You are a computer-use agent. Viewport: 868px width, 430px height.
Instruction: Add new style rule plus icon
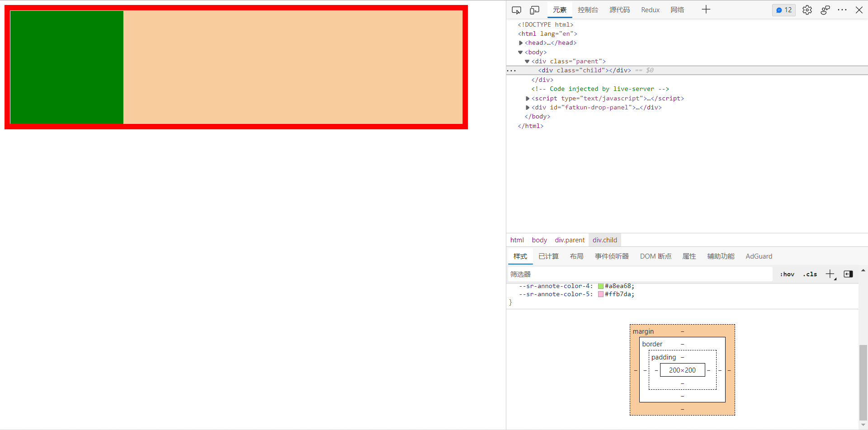(830, 274)
